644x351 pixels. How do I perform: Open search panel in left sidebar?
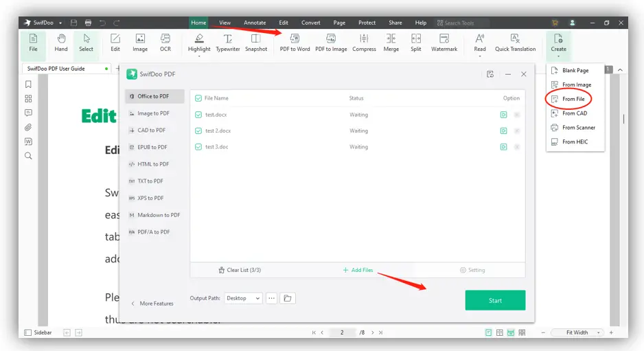(x=28, y=156)
